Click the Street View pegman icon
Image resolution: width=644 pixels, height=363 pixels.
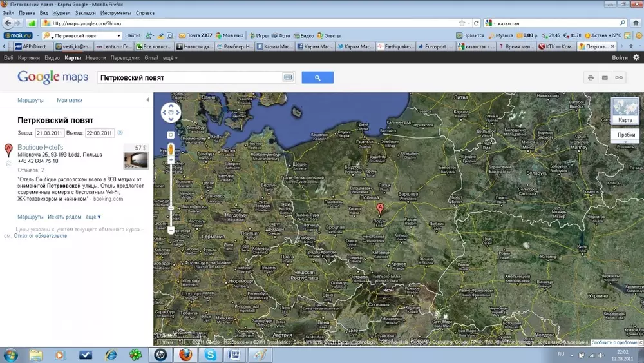point(171,150)
